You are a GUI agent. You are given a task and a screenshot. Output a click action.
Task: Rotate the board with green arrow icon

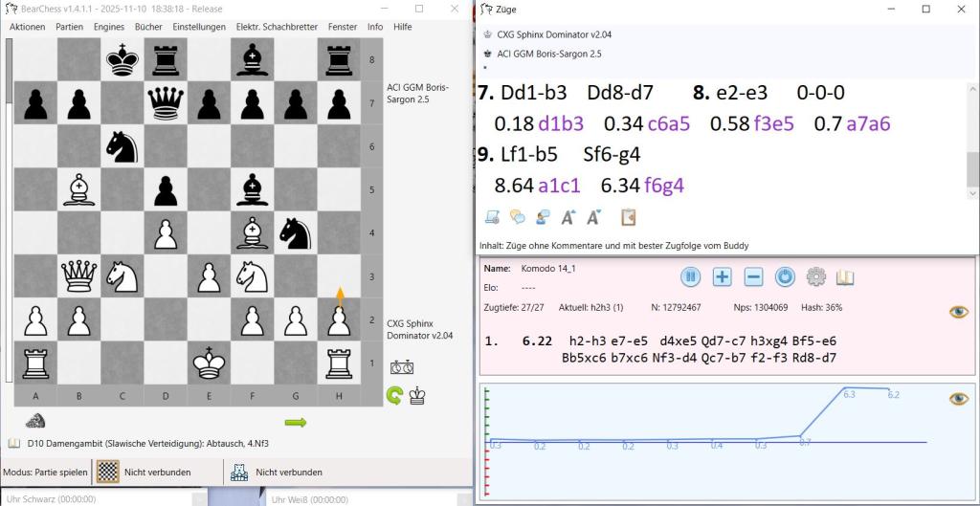(x=393, y=395)
